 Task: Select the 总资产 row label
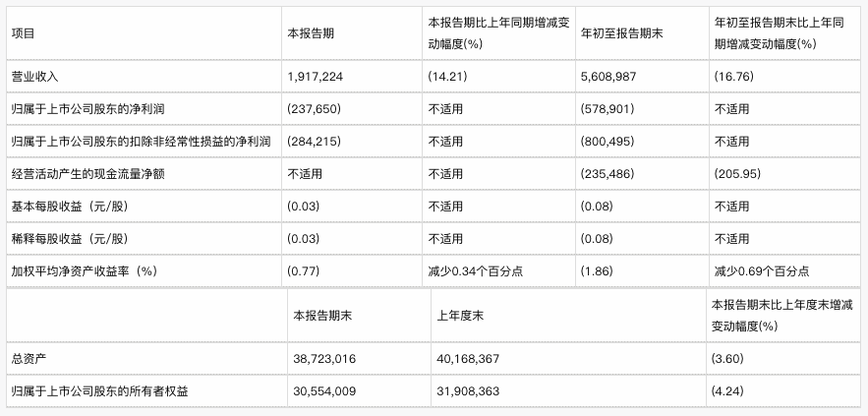tap(29, 359)
